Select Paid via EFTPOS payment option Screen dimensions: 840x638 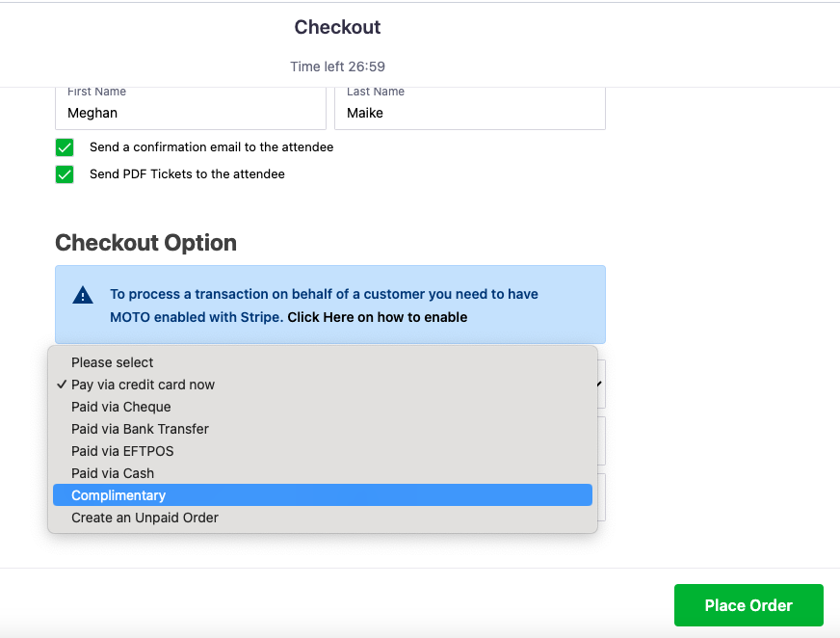(323, 451)
